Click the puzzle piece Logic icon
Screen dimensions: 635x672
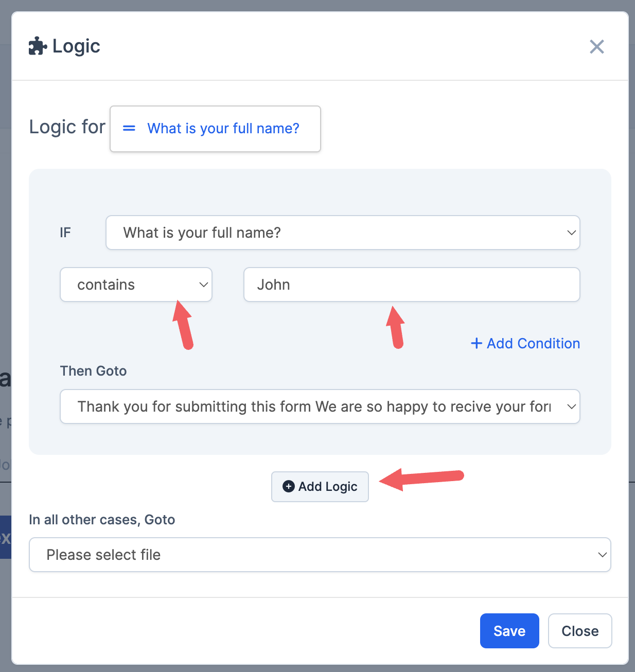37,46
